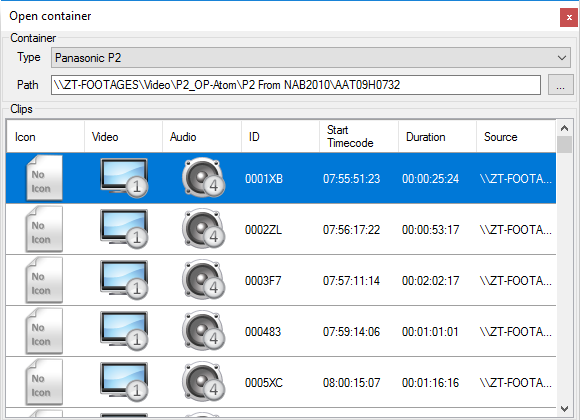Image resolution: width=580 pixels, height=420 pixels.
Task: Sort clips by the ID column header
Action: (280, 137)
